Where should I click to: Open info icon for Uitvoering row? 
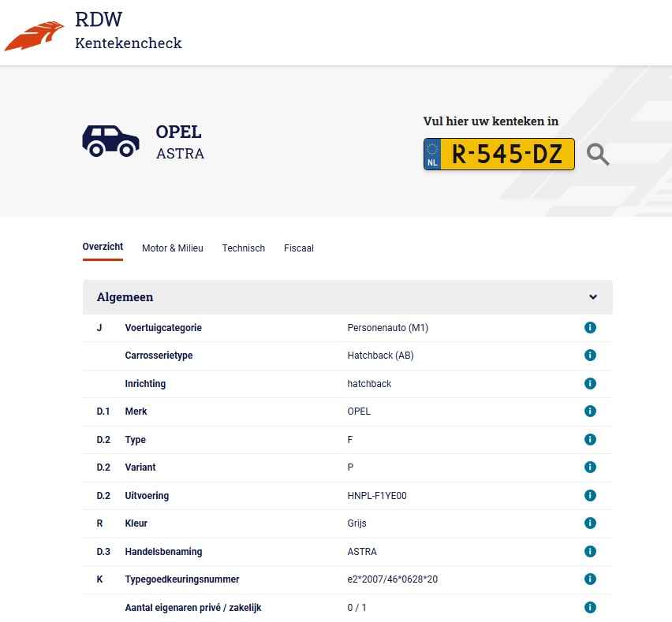pyautogui.click(x=590, y=496)
